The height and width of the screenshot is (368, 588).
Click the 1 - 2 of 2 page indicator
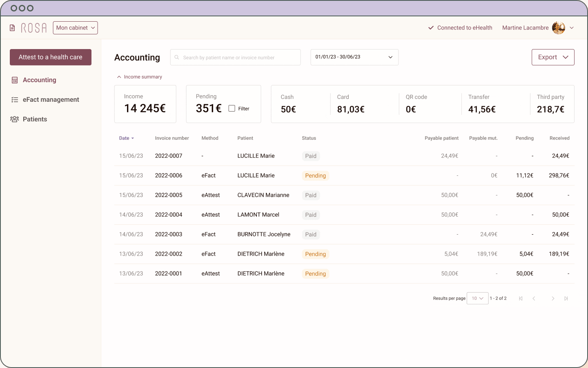pos(498,298)
